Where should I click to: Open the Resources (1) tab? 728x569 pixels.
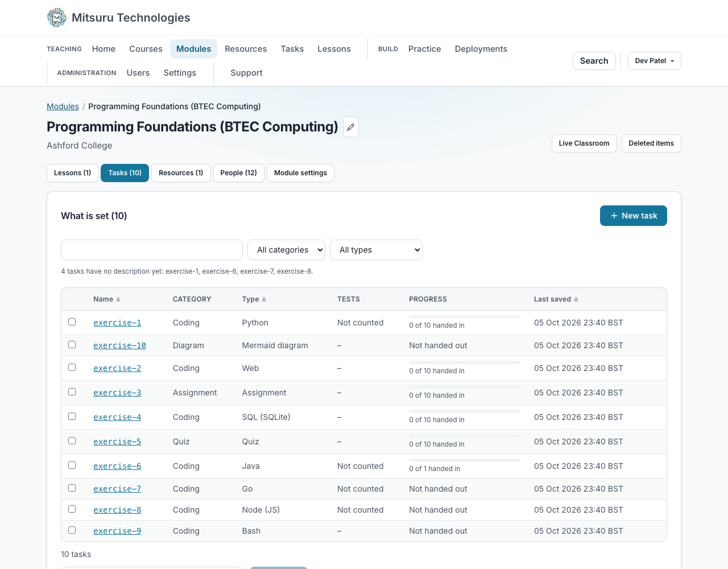point(181,173)
